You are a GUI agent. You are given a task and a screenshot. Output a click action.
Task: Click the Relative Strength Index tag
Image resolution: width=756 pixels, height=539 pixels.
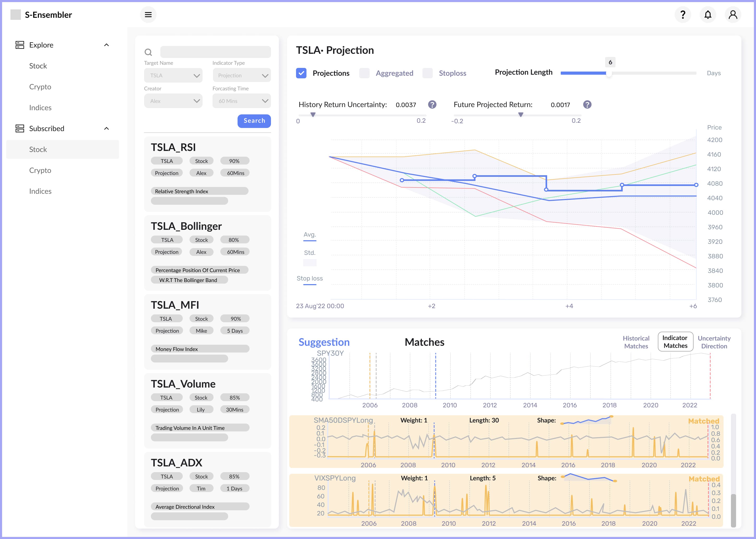[x=200, y=191]
